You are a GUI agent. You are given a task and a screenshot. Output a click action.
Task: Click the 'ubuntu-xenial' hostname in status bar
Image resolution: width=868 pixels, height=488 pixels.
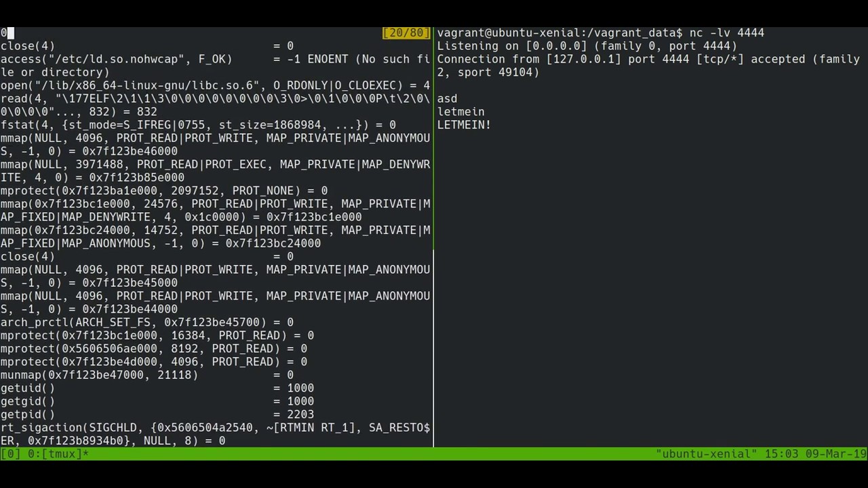pos(705,454)
